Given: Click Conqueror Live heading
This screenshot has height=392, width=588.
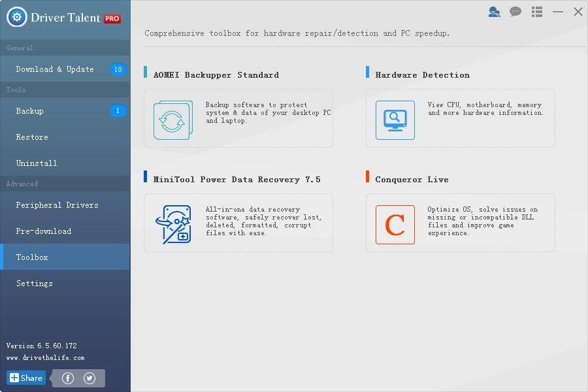Looking at the screenshot, I should [x=412, y=179].
